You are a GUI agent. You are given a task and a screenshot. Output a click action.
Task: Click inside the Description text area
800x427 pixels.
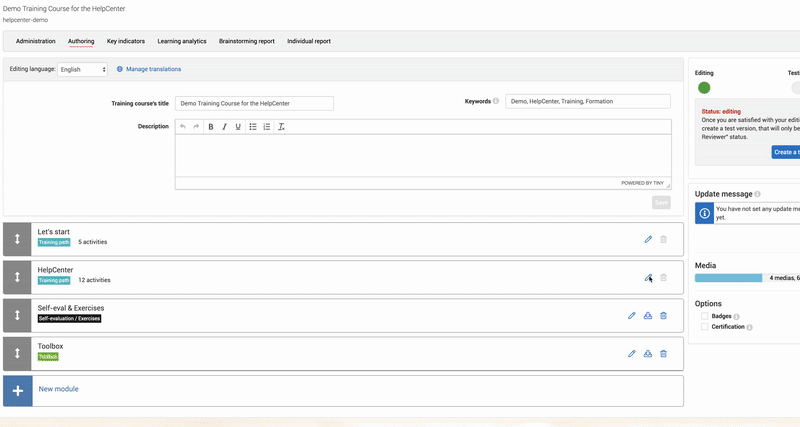(x=423, y=156)
